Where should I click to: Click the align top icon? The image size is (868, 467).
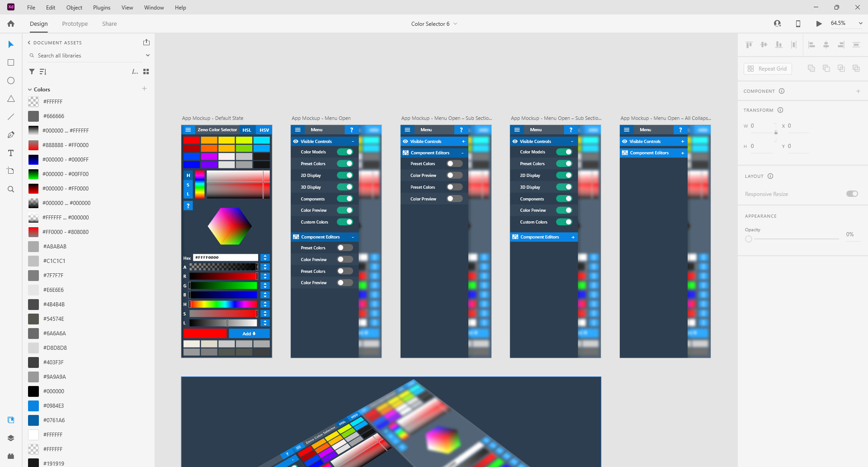tap(749, 44)
